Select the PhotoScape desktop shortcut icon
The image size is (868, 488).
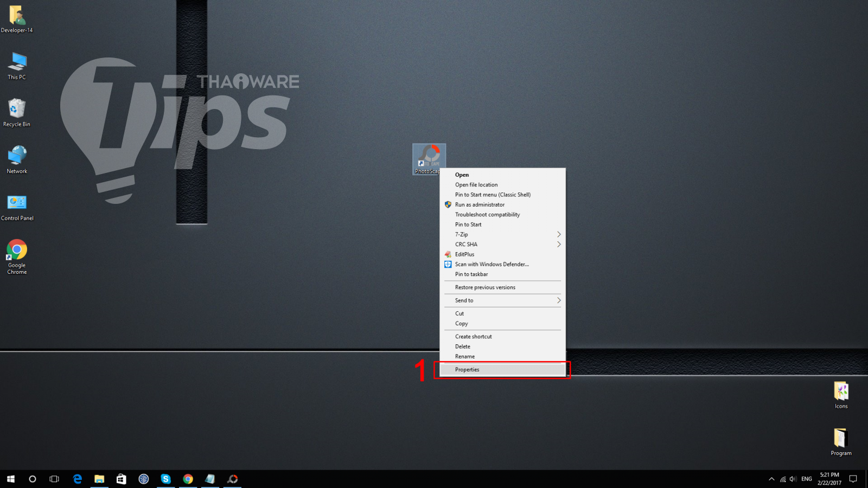429,159
